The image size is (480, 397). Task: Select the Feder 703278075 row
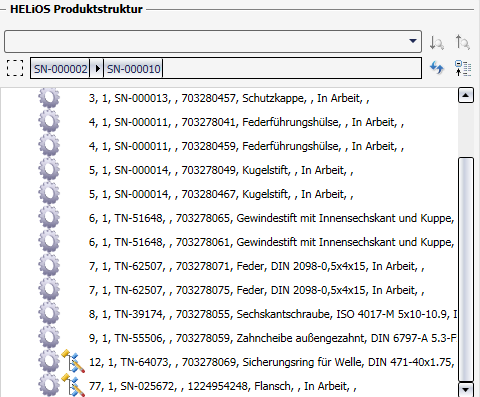tap(256, 290)
